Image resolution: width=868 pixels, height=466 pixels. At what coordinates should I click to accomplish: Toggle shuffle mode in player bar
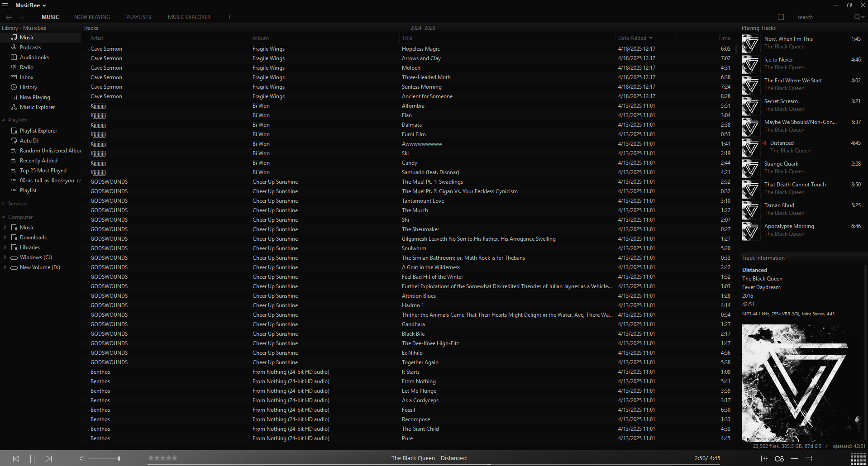pos(809,458)
